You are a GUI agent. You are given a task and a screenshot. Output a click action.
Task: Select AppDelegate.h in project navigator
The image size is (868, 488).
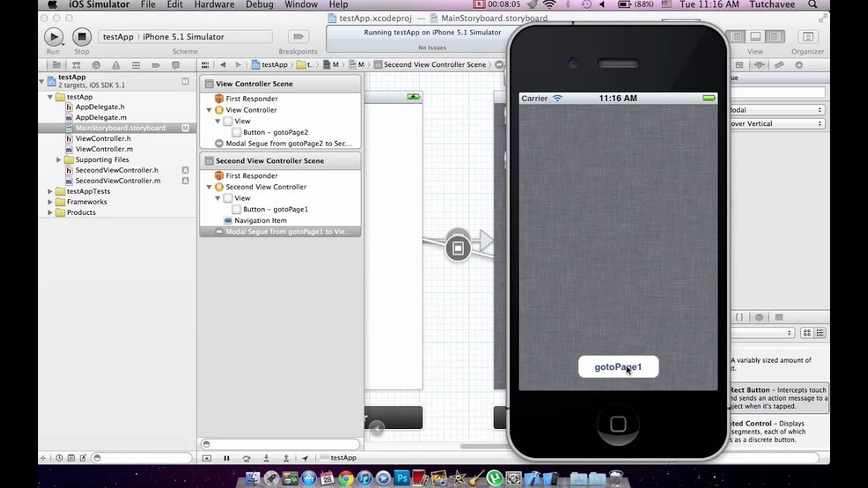tap(100, 107)
